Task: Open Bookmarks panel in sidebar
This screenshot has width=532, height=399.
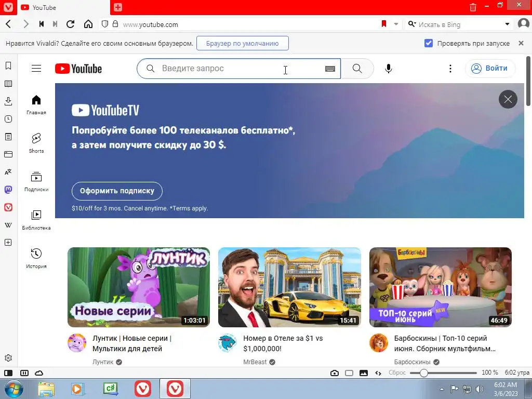Action: 8,65
